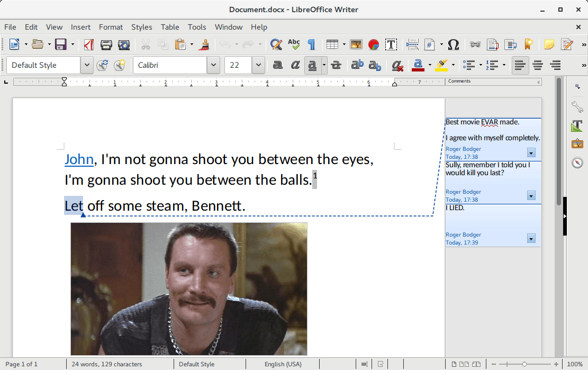The height and width of the screenshot is (370, 588).
Task: Click the Paste clipboard icon
Action: 180,44
